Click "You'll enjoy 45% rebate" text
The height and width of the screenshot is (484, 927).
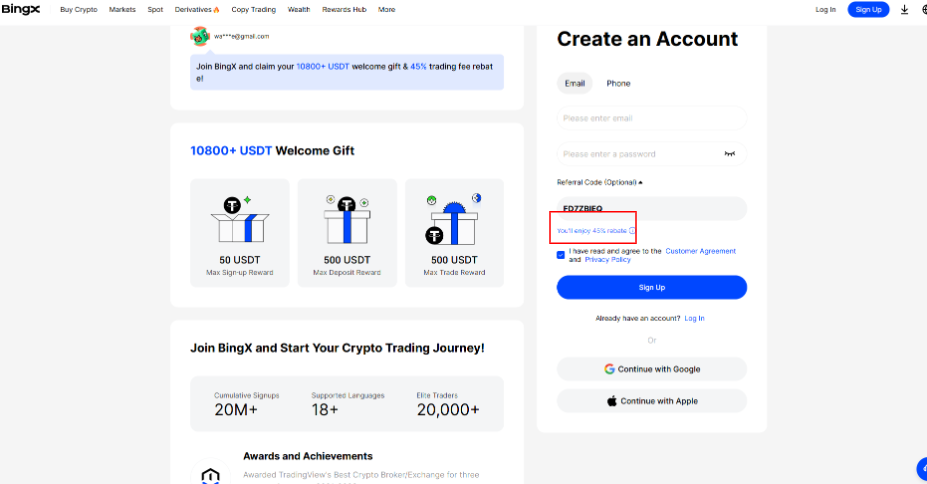(x=592, y=230)
